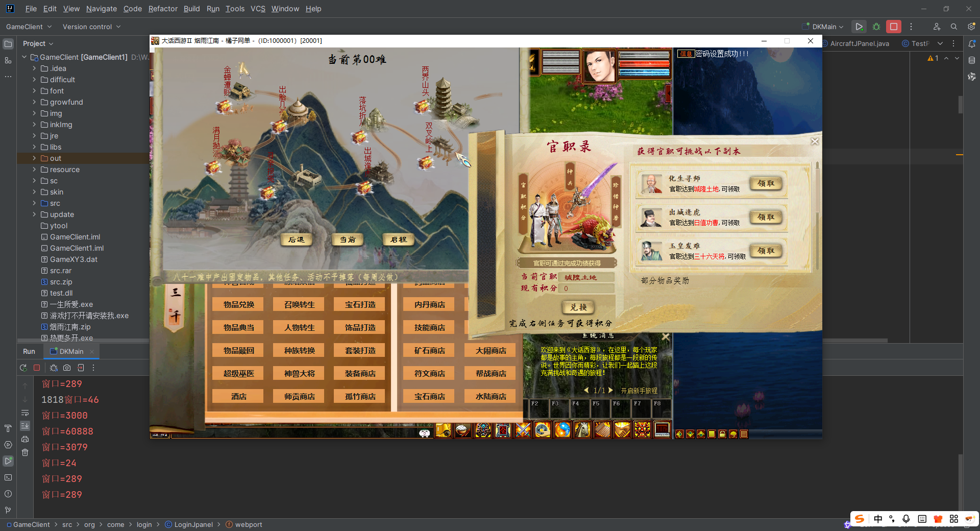980x531 pixels.
Task: Expand the src folder in project tree
Action: pyautogui.click(x=34, y=203)
